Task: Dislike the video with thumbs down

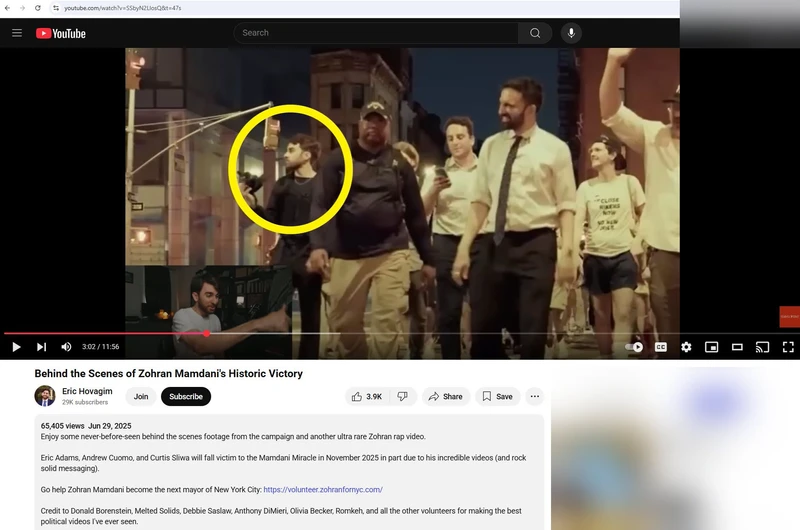Action: [402, 396]
